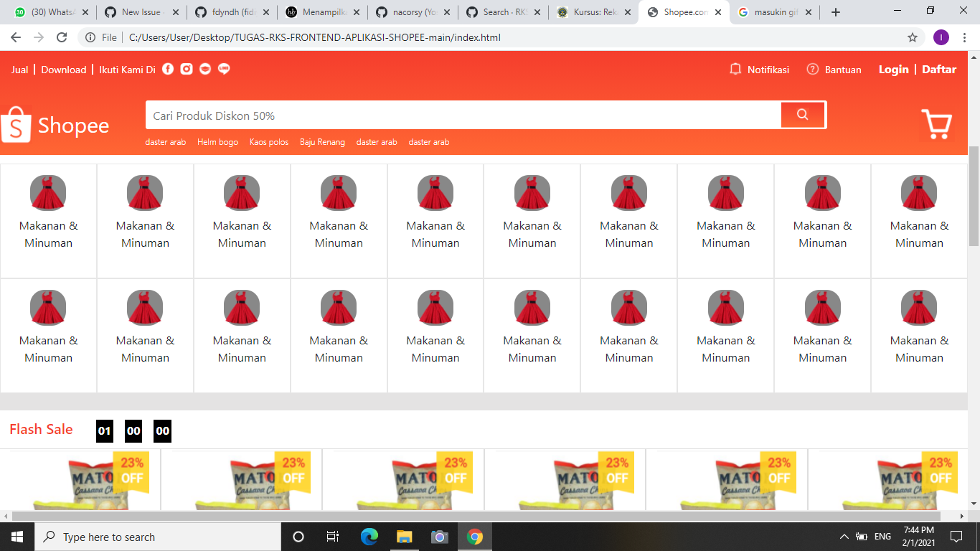Click the Login link
The image size is (980, 551).
point(892,69)
